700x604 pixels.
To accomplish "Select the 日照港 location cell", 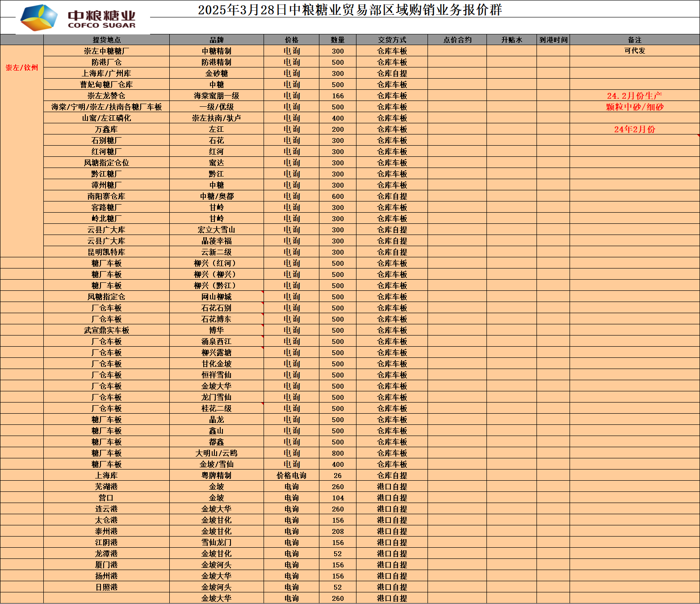I will pyautogui.click(x=106, y=587).
